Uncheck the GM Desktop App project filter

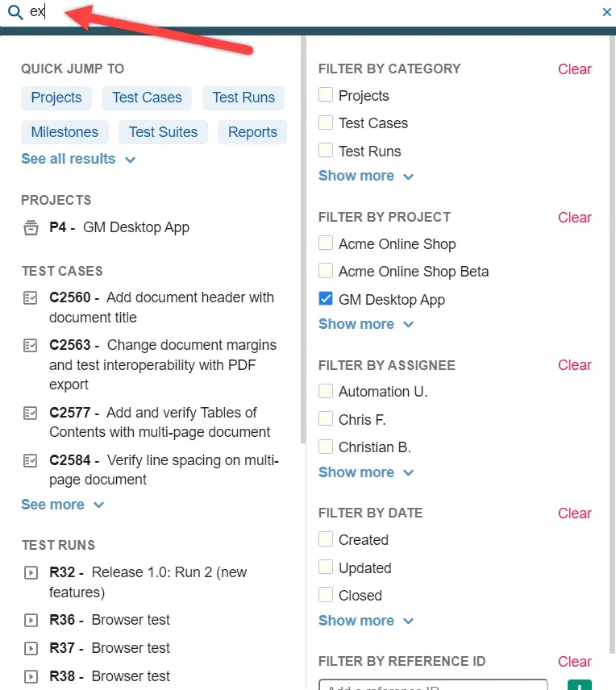pos(326,299)
